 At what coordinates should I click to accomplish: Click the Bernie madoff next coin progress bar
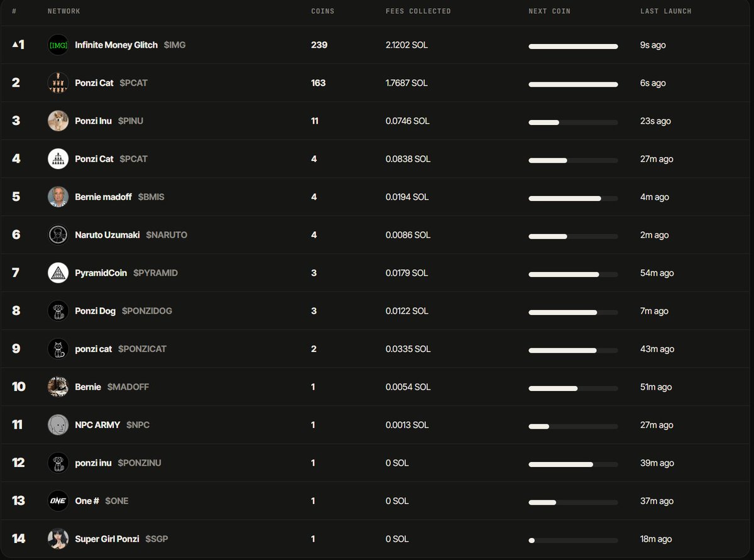(x=573, y=199)
